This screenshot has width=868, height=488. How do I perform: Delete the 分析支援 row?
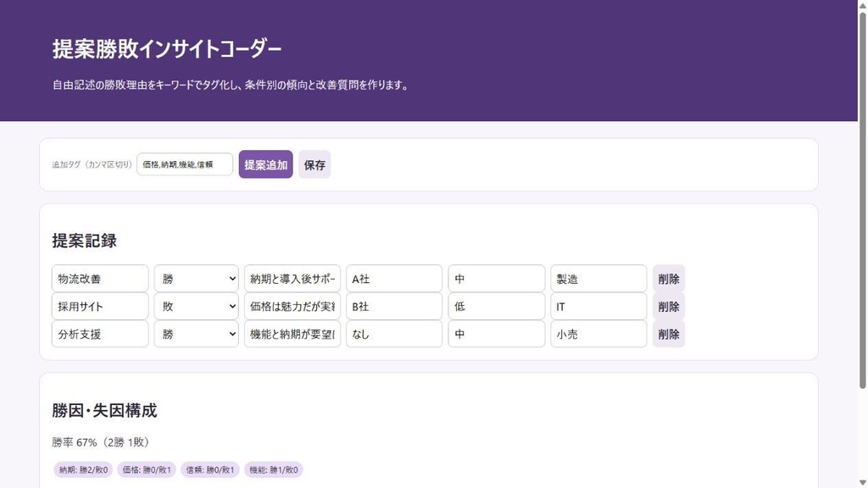(x=669, y=334)
